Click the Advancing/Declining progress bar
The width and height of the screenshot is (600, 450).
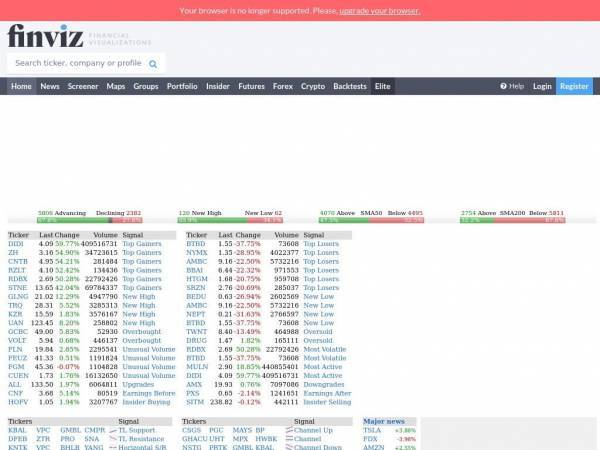coord(90,220)
